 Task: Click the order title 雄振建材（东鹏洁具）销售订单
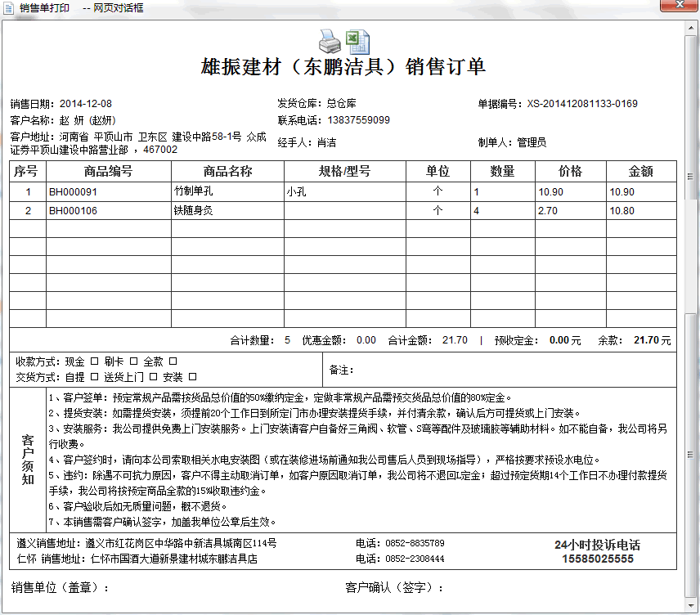coord(343,67)
